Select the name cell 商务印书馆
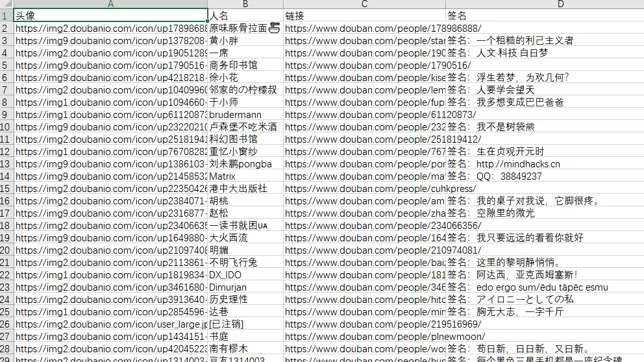This screenshot has width=644, height=362. 245,66
